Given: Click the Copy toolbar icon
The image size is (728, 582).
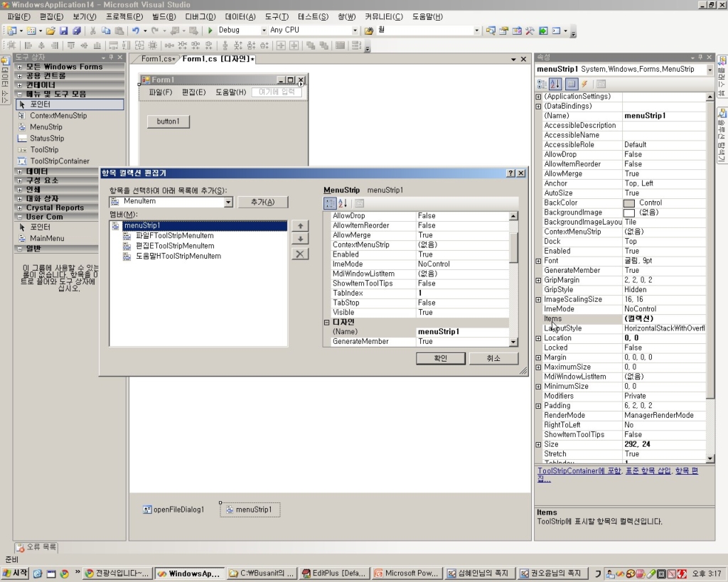Looking at the screenshot, I should (106, 31).
